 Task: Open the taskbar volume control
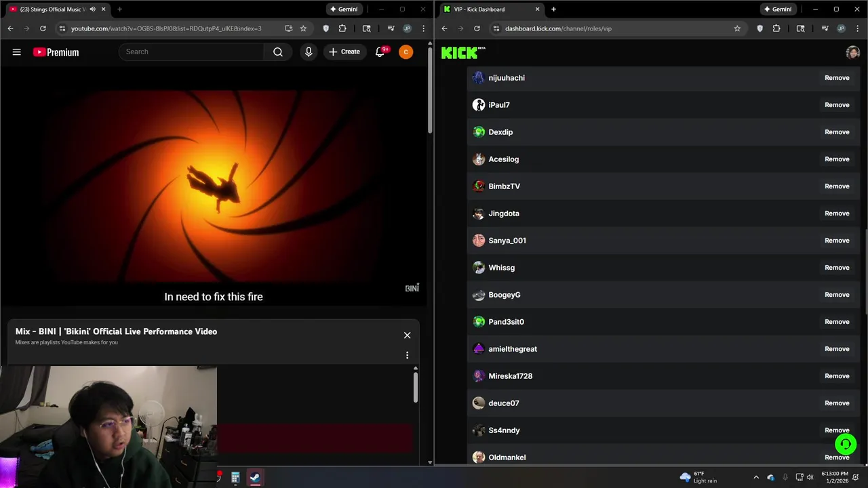[810, 477]
